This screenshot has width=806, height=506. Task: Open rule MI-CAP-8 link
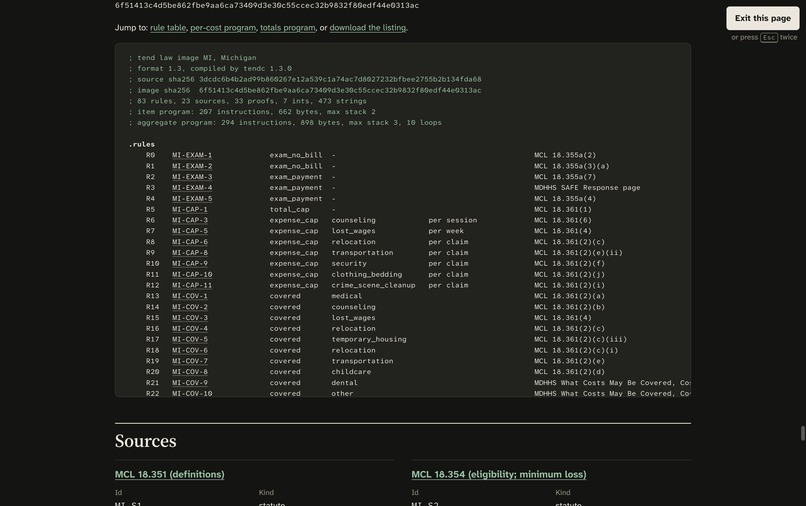coord(190,252)
